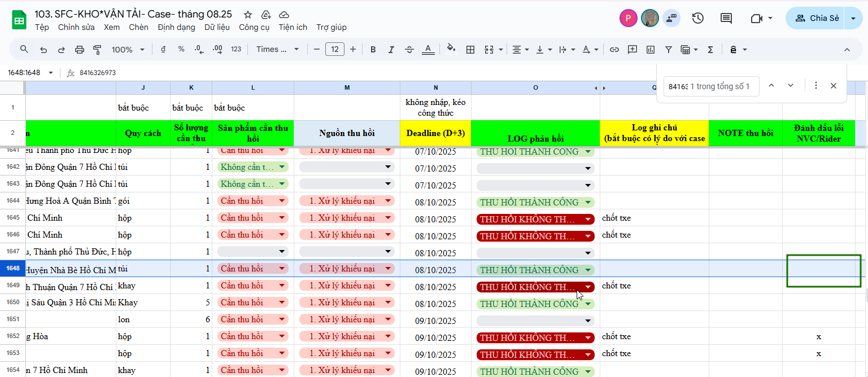Open share options arrow next to Chia Sẻ
Image resolution: width=868 pixels, height=377 pixels.
[x=853, y=18]
